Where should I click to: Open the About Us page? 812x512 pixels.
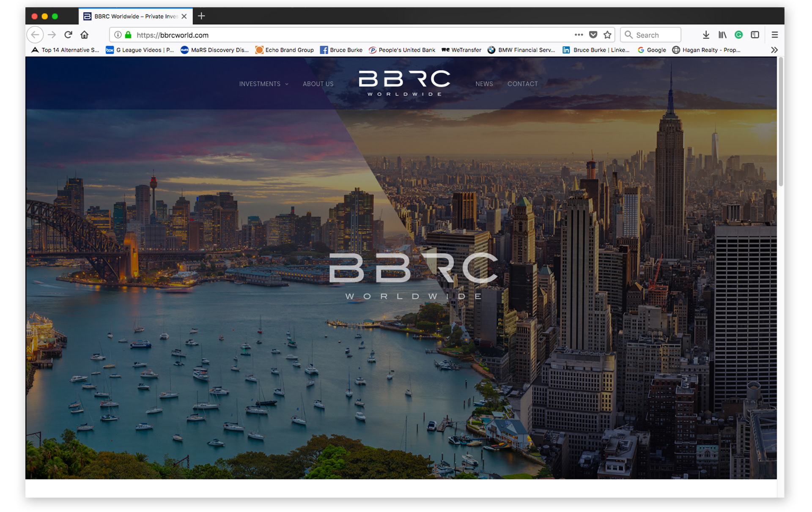pyautogui.click(x=318, y=84)
